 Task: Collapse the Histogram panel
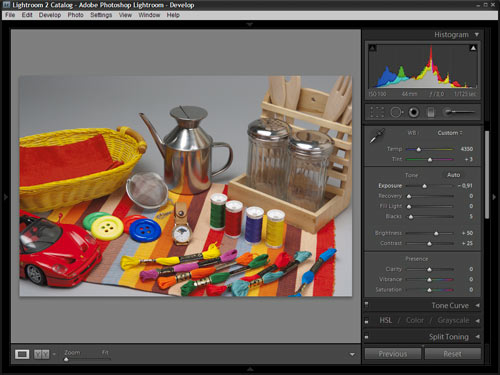477,35
